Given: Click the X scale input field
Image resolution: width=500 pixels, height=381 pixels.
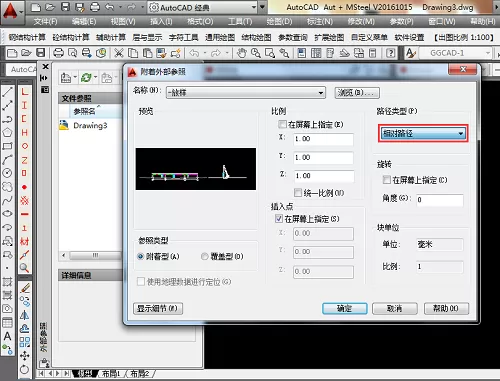Looking at the screenshot, I should 323,139.
